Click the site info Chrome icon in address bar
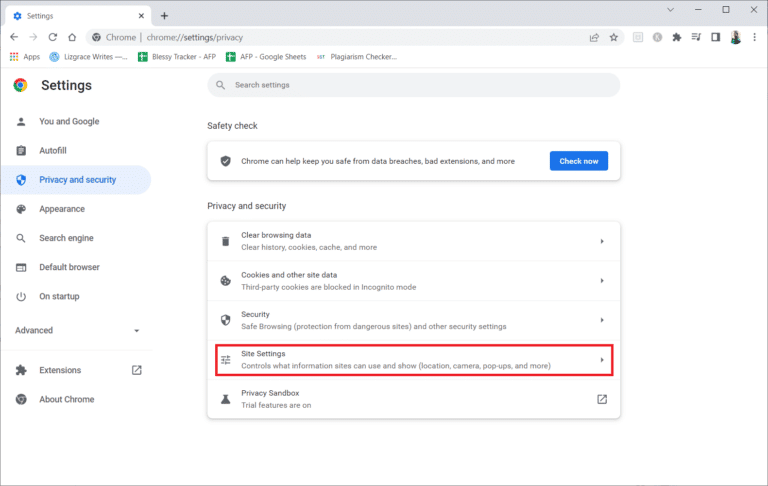Viewport: 768px width, 486px height. point(96,37)
